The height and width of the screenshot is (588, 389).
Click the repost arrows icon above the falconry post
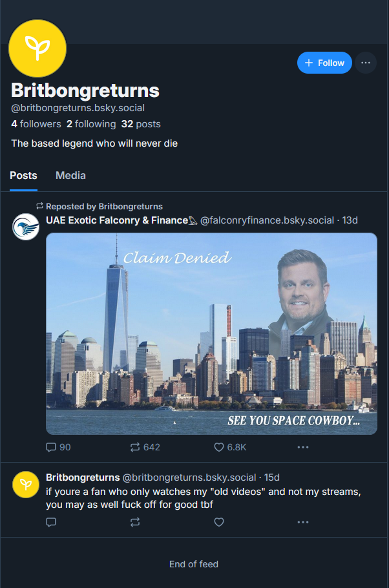(x=39, y=205)
